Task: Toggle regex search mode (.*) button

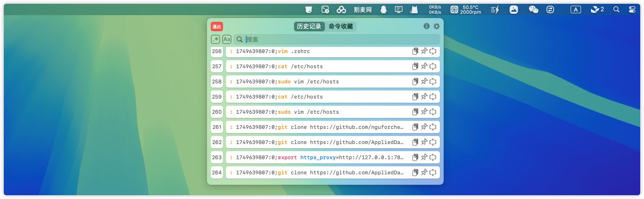Action: click(215, 39)
